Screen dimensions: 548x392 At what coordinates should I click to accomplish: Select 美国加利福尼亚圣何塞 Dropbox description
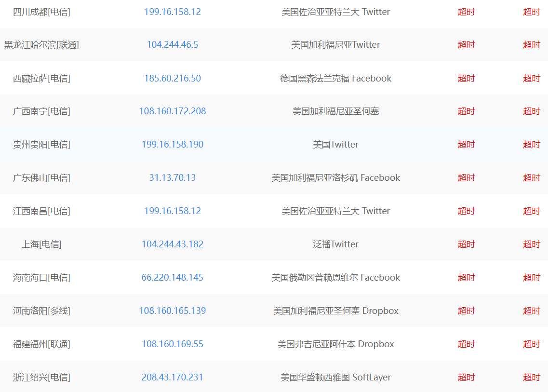pyautogui.click(x=335, y=311)
